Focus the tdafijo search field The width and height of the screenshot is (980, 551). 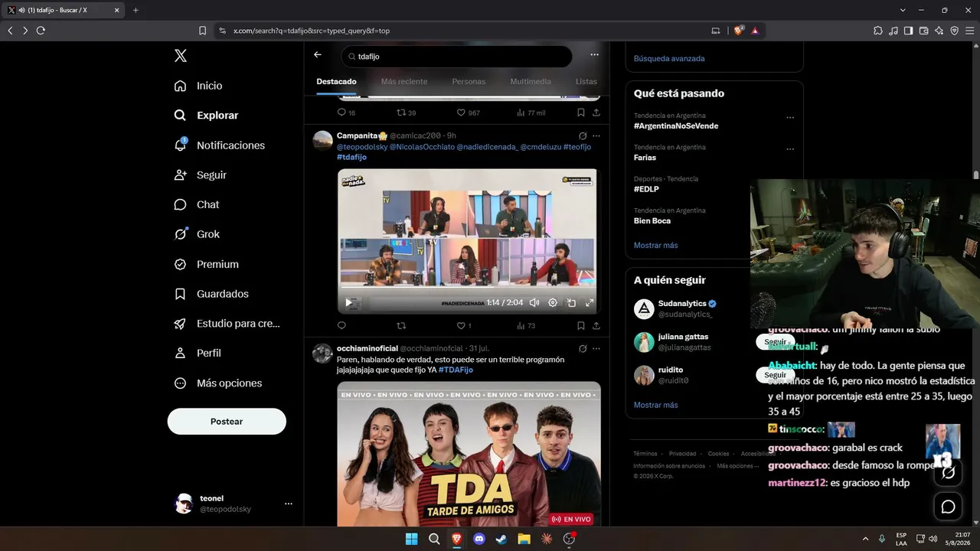[x=456, y=57]
